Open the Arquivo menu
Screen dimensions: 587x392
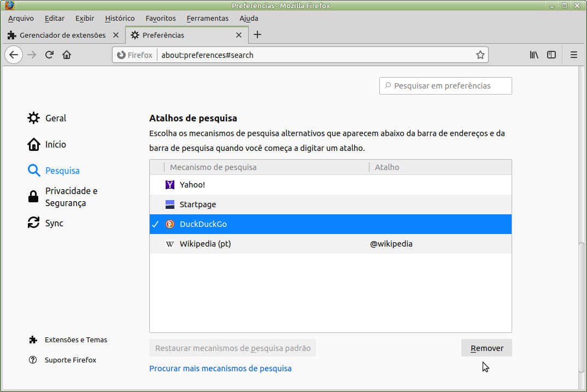click(x=21, y=19)
